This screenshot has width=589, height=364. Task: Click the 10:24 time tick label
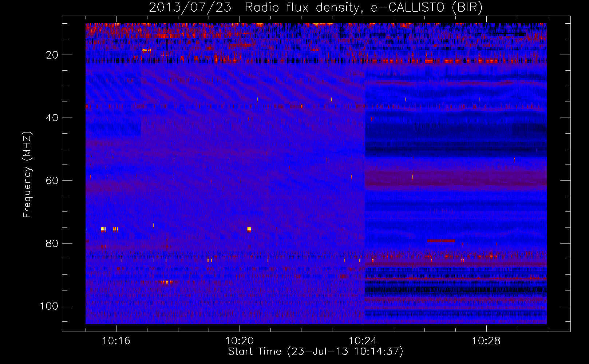363,341
